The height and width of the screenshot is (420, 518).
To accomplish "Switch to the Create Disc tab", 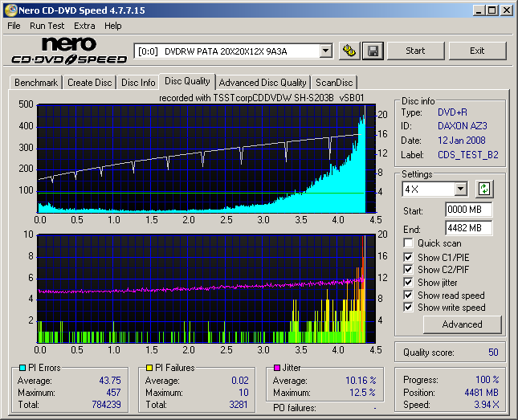I will pos(89,82).
